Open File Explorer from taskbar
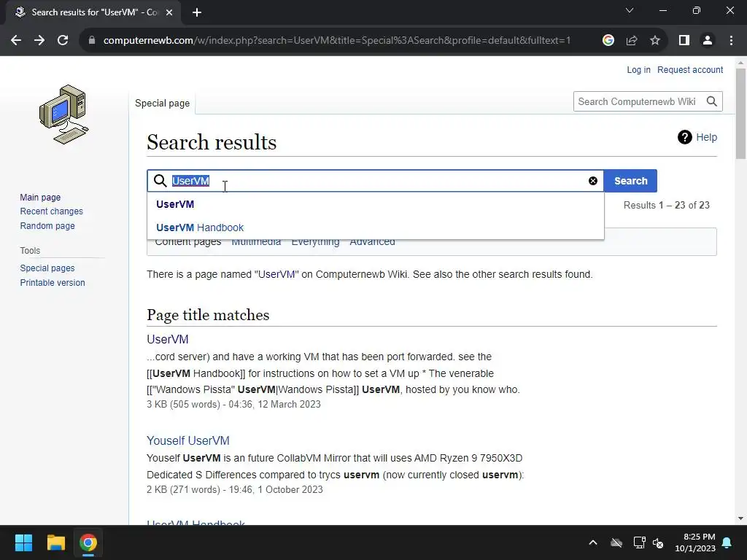The width and height of the screenshot is (747, 560). point(55,542)
